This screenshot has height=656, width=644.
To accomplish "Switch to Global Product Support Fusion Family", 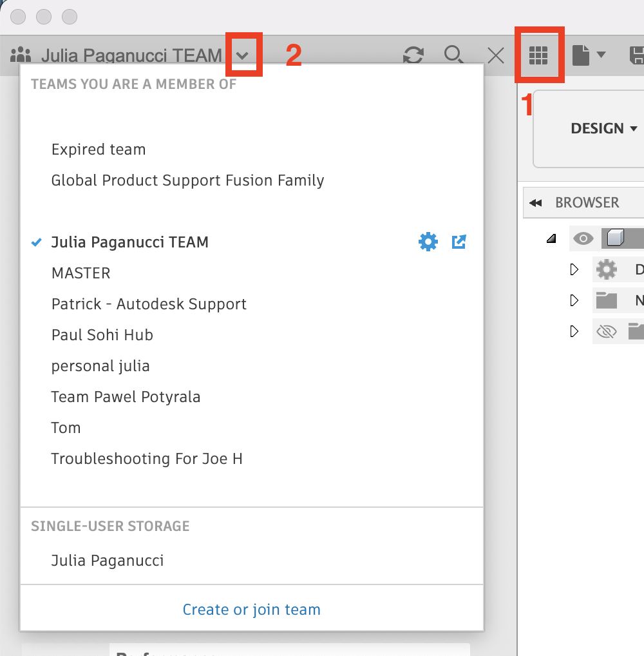I will (187, 180).
